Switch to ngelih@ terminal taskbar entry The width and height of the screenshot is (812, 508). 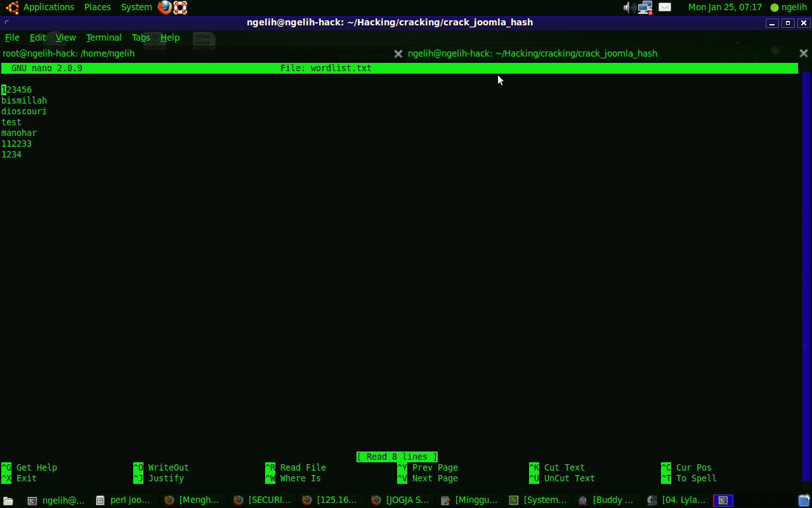pos(56,500)
